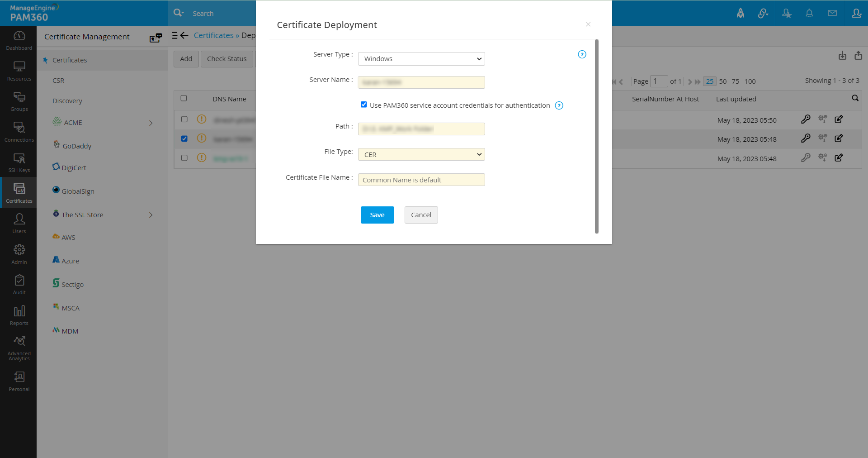868x458 pixels.
Task: Open the Certificates breadcrumb link
Action: coord(213,35)
